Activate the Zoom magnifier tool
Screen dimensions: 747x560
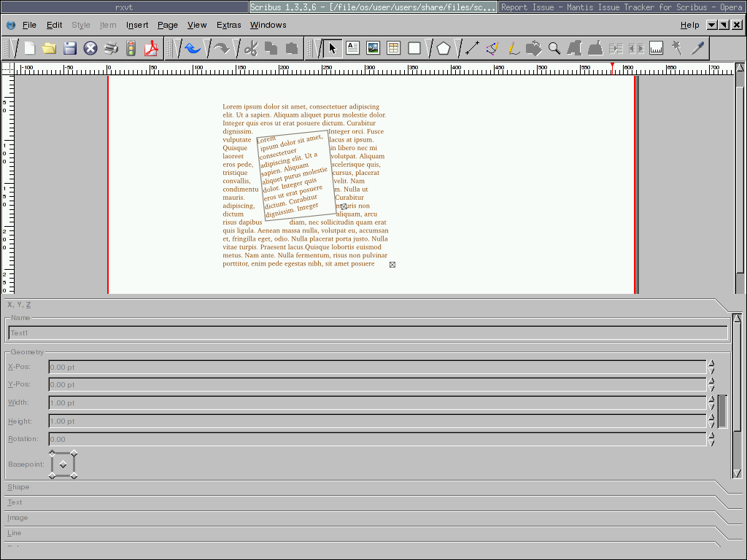coord(554,49)
